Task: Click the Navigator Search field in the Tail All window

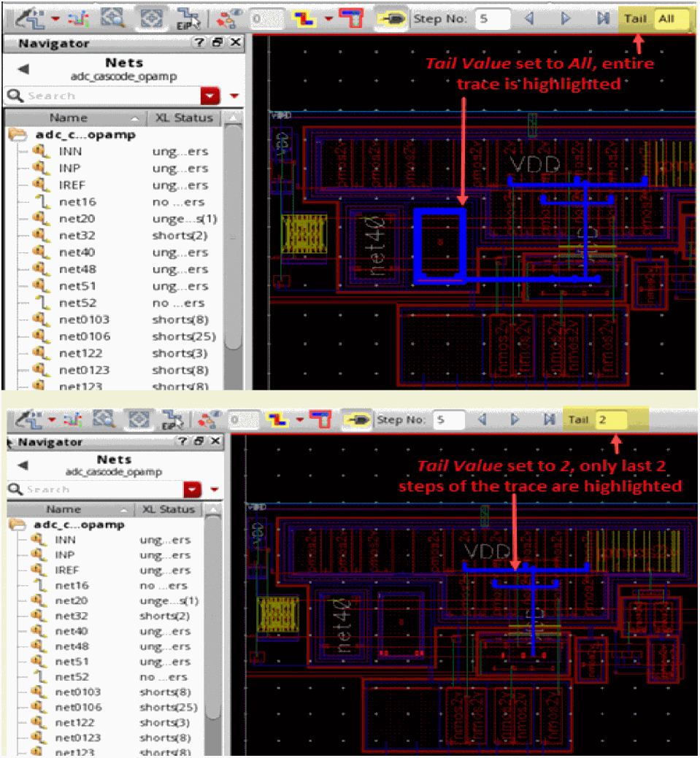Action: pyautogui.click(x=103, y=96)
